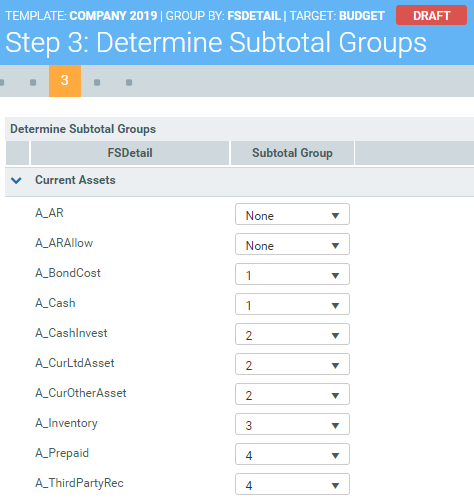This screenshot has width=474, height=503.
Task: Open the A_ThirdPartyRec subtotal group dropdown
Action: pyautogui.click(x=292, y=484)
